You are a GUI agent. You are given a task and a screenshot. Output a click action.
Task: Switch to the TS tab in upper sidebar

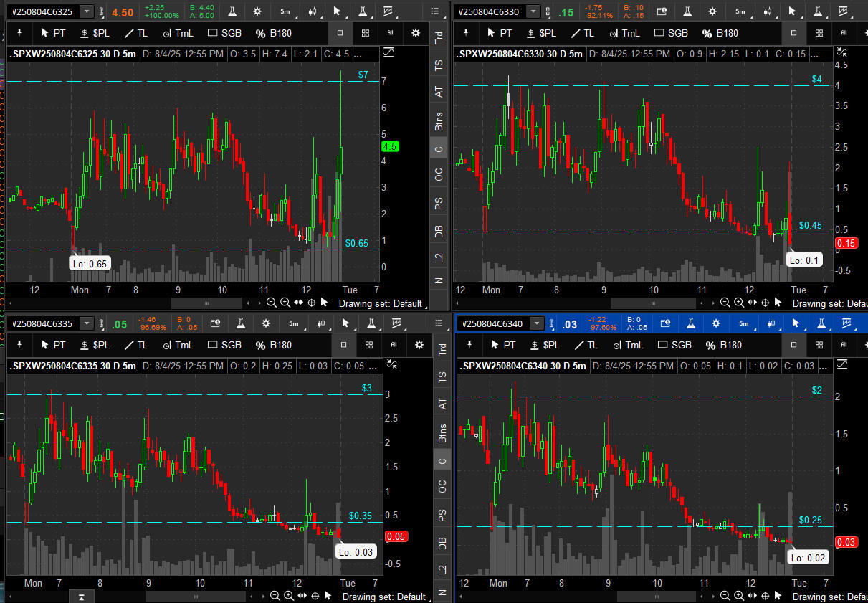point(439,65)
